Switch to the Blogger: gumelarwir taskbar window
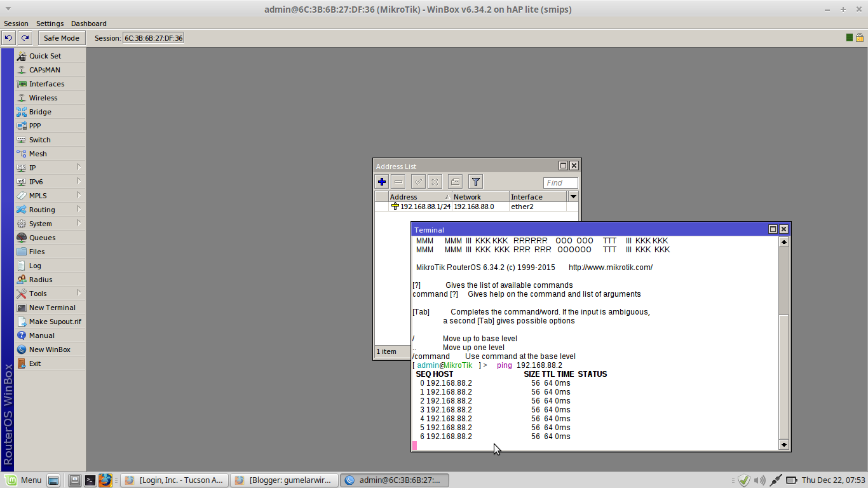The width and height of the screenshot is (868, 488). click(x=284, y=480)
